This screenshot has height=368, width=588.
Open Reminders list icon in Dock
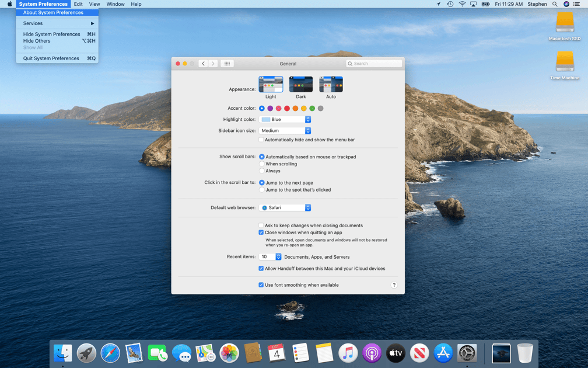click(300, 353)
